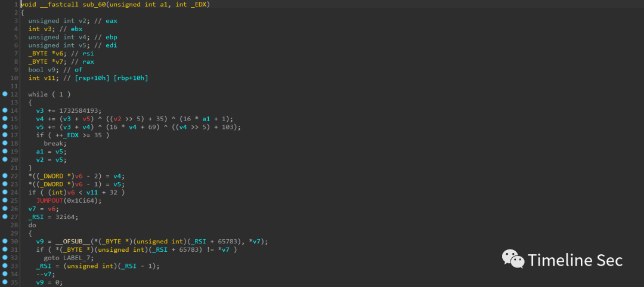Image resolution: width=644 pixels, height=287 pixels.
Task: Click 'a1 = v5;' statement
Action: [x=51, y=152]
